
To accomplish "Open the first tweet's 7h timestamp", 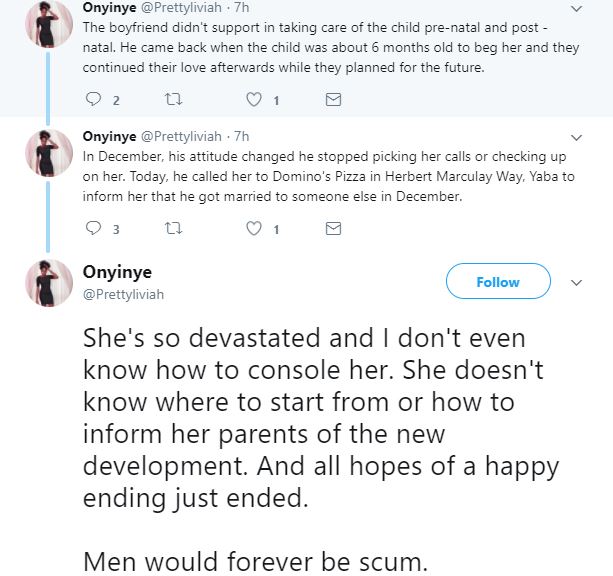I will point(241,6).
